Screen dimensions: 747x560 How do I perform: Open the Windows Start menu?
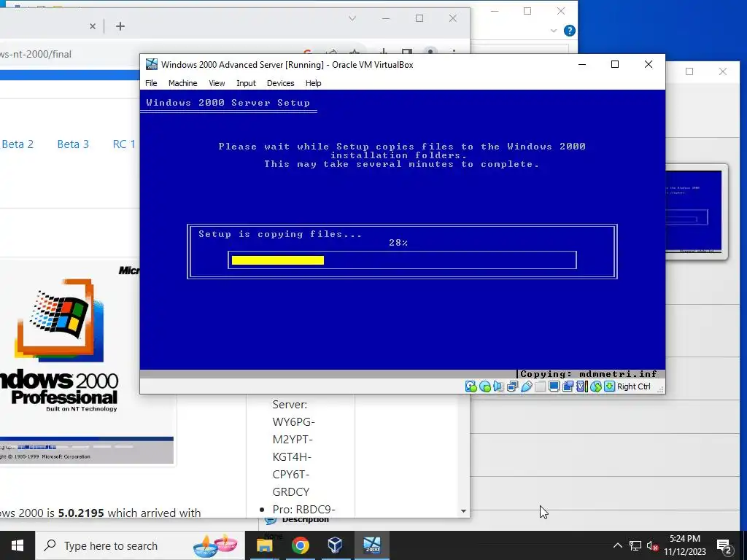pos(18,545)
